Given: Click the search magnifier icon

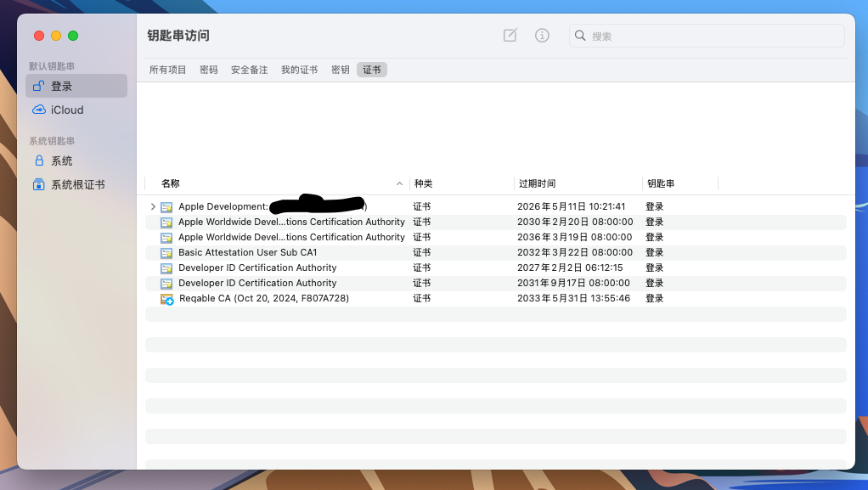Looking at the screenshot, I should point(579,36).
